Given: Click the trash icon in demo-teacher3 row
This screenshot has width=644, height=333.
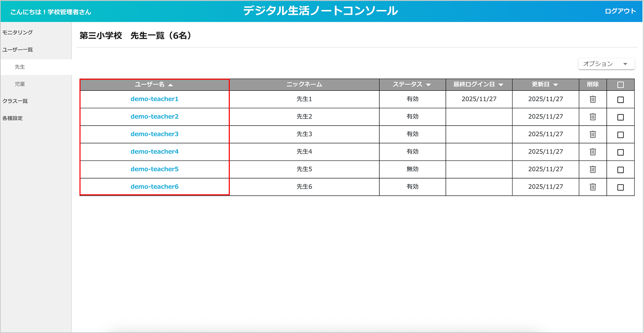Looking at the screenshot, I should (593, 134).
